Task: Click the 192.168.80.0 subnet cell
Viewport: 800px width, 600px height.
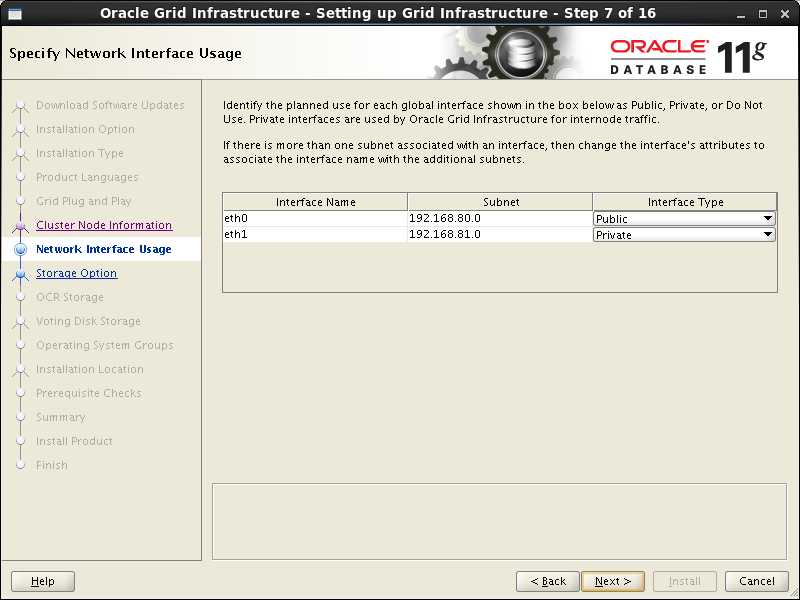Action: (500, 218)
